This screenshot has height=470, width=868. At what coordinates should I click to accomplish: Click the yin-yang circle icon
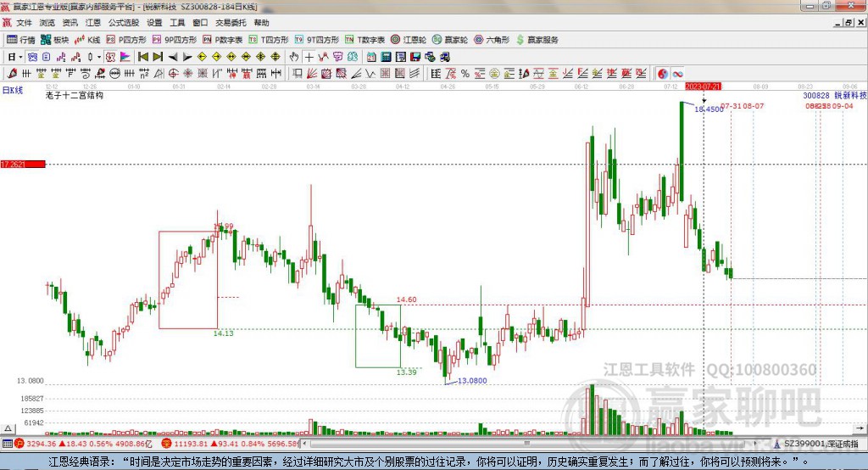[663, 74]
